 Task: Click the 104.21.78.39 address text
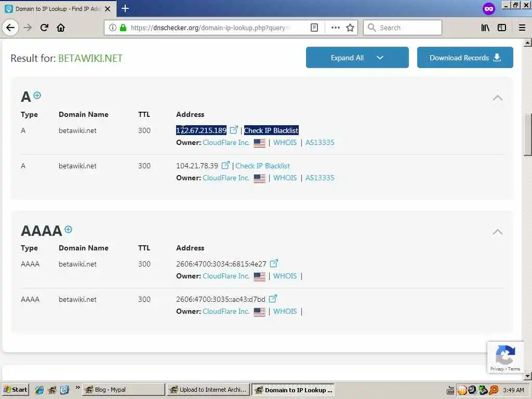[197, 166]
